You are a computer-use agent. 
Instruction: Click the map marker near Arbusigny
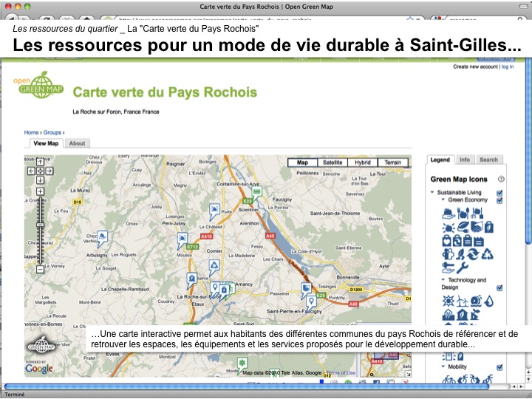point(103,237)
